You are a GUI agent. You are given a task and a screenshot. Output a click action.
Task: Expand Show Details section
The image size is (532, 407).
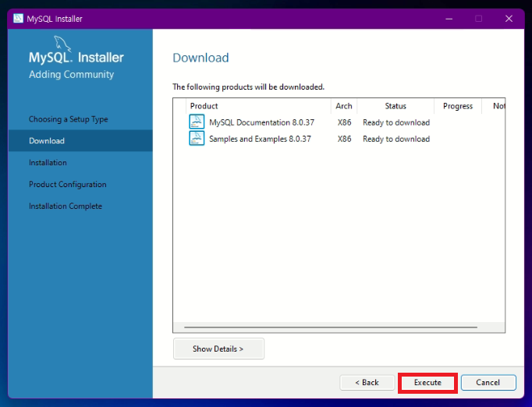pyautogui.click(x=218, y=349)
